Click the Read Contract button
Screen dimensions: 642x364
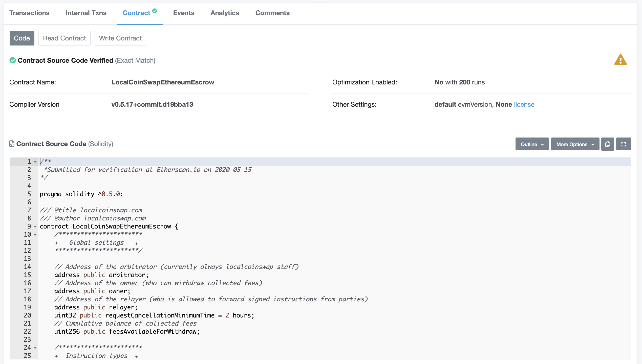[64, 38]
